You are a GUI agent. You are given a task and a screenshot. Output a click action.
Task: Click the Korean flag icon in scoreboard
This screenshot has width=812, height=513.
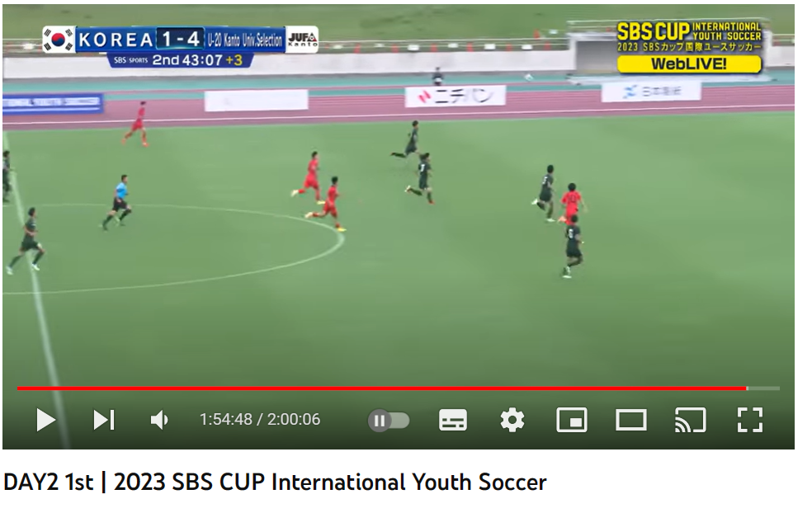pyautogui.click(x=59, y=40)
